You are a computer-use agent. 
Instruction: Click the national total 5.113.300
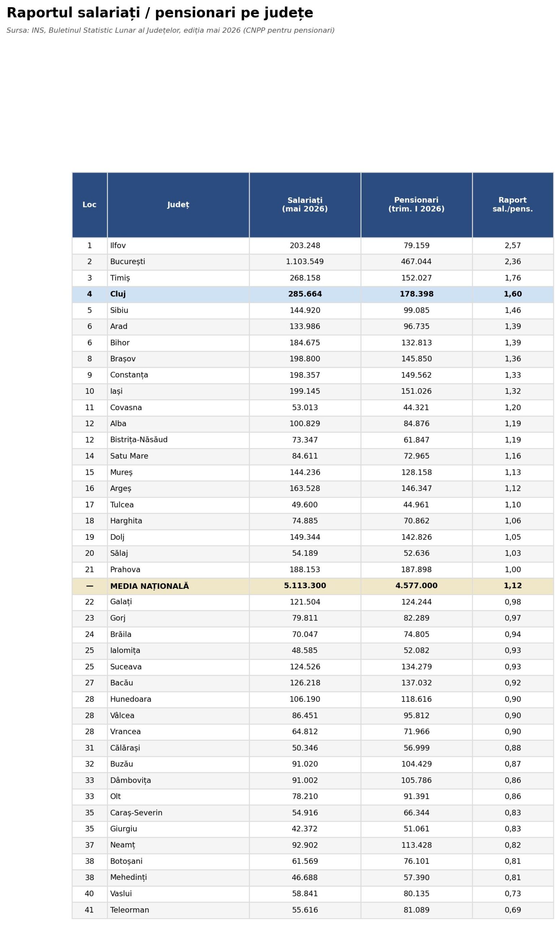(x=305, y=586)
